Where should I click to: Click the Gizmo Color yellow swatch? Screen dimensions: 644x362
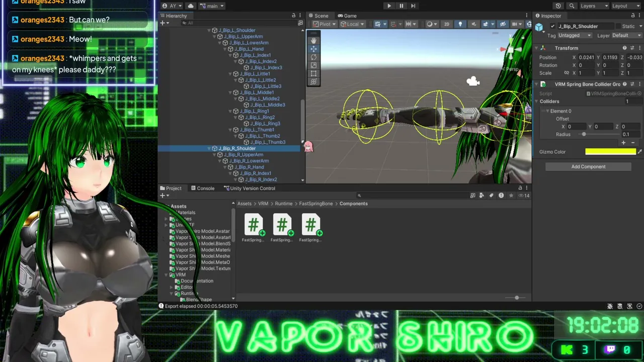610,152
